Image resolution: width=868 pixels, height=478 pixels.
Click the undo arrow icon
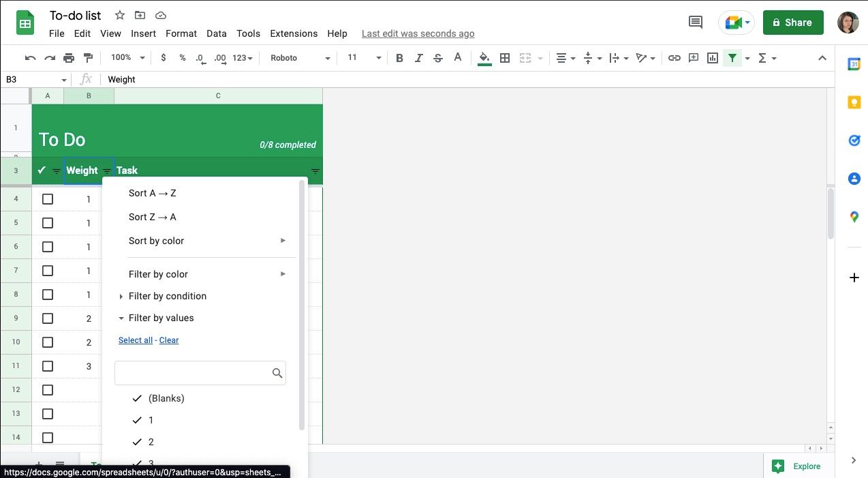pyautogui.click(x=30, y=58)
